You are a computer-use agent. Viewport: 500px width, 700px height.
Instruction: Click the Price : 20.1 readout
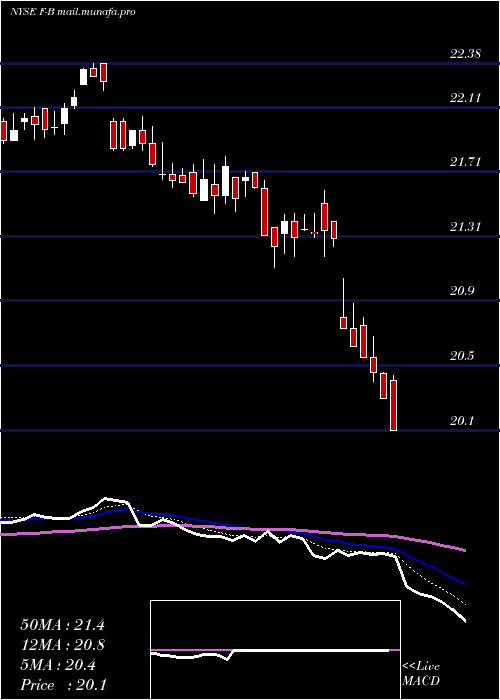point(63,685)
